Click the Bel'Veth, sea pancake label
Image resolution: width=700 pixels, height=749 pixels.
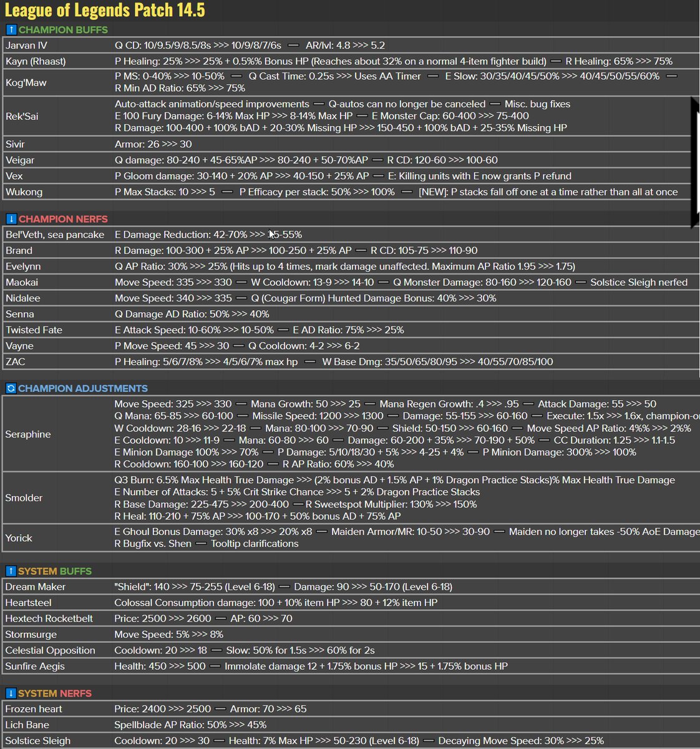point(55,235)
